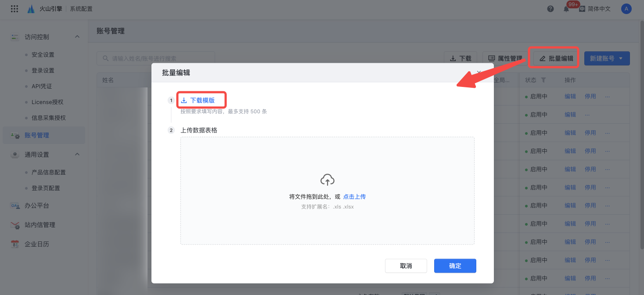Focus the 姓名/账号 search field
This screenshot has width=644, height=295.
pos(156,58)
